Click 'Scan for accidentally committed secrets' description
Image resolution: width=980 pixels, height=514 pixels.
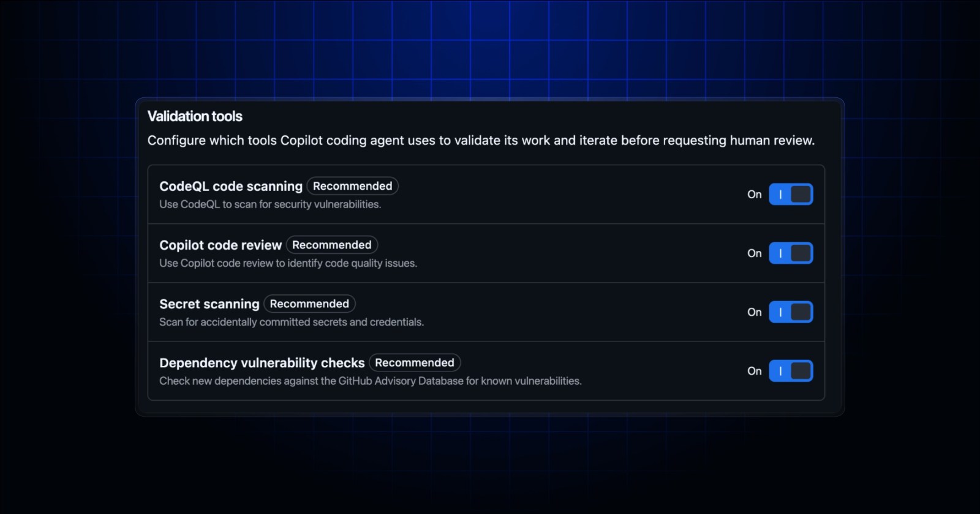pos(292,322)
